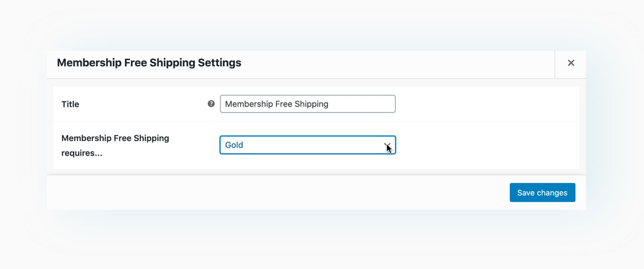Close the Membership Free Shipping Settings dialog
Screen dimensions: 644x269
tap(571, 63)
